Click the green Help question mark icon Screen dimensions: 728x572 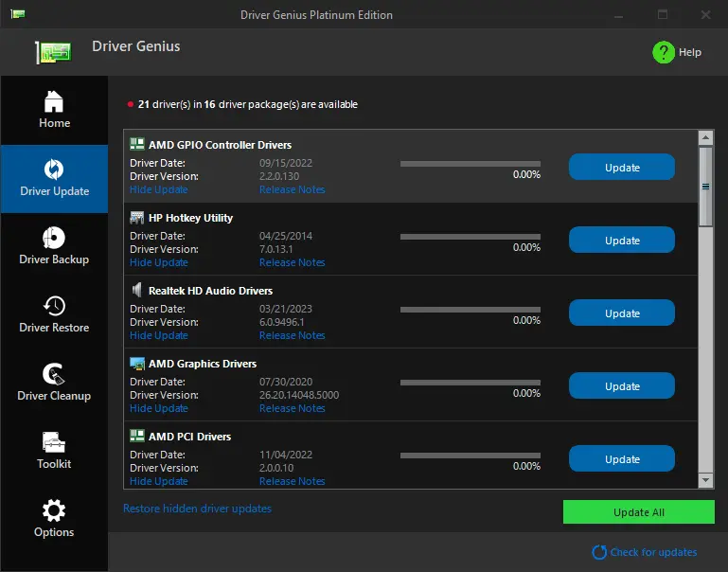click(x=664, y=52)
